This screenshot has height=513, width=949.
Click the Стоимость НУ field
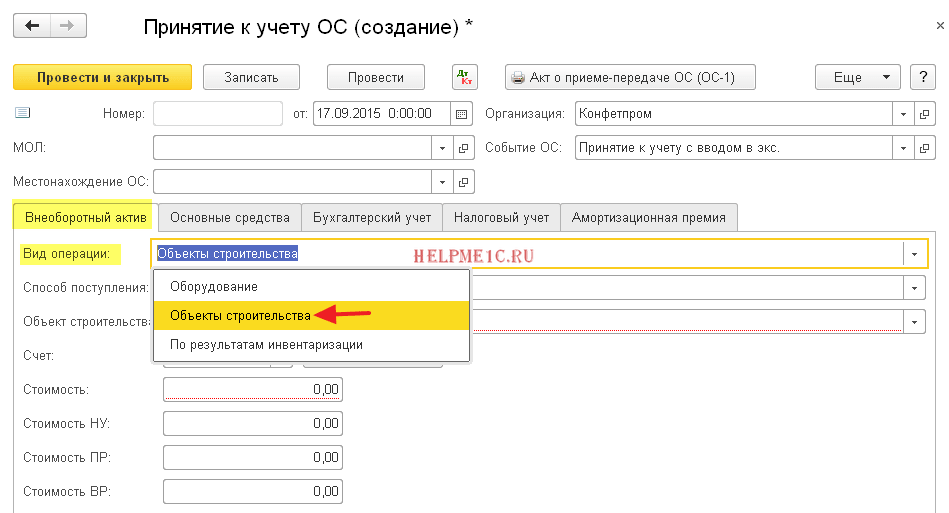pos(253,423)
